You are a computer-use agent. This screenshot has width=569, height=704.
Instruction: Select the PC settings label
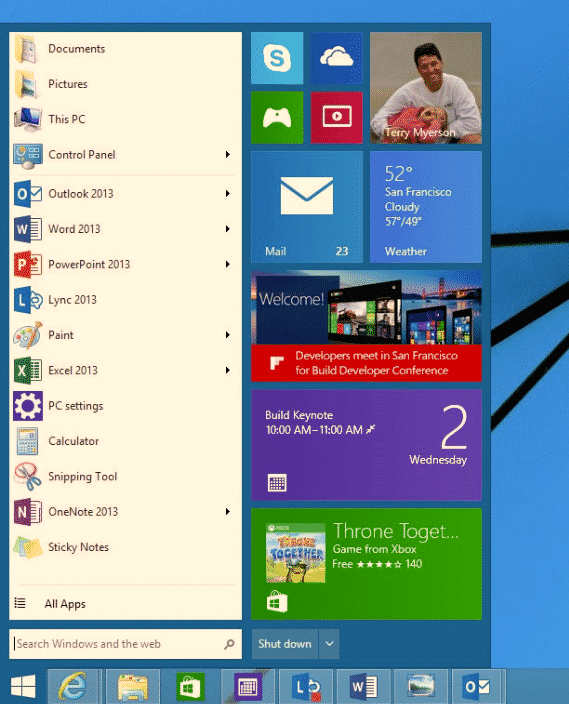[75, 406]
